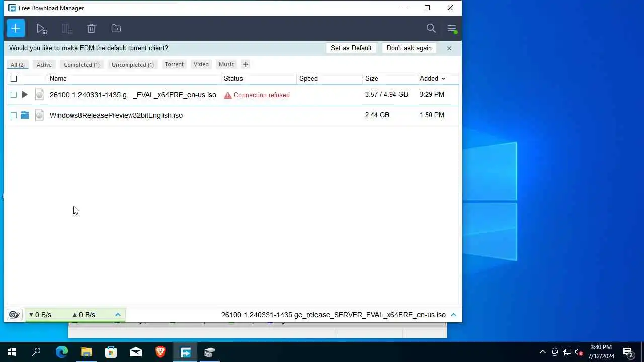Open Windows Start menu
The height and width of the screenshot is (362, 644).
(12, 352)
